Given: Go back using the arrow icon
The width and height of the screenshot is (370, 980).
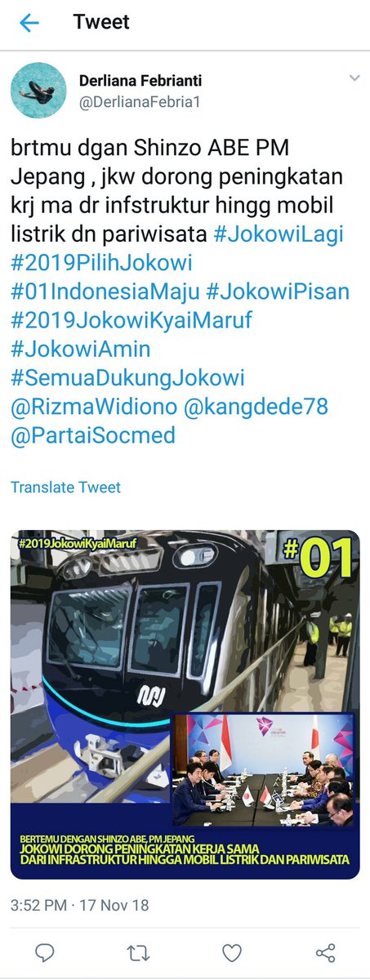Looking at the screenshot, I should [x=29, y=23].
